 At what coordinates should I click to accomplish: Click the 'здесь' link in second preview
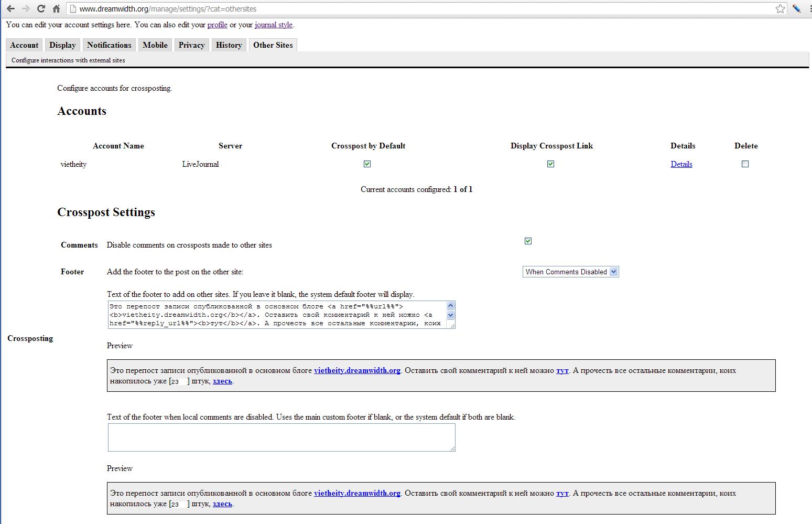(x=222, y=504)
